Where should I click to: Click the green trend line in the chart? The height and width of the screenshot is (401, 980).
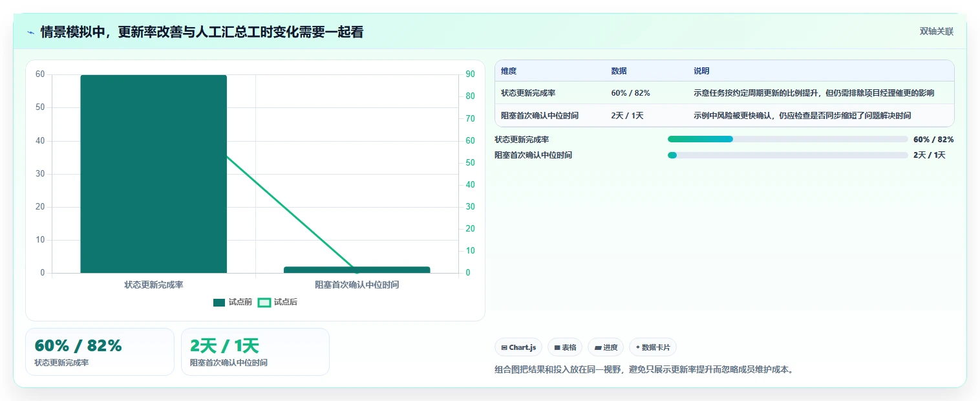pyautogui.click(x=291, y=212)
